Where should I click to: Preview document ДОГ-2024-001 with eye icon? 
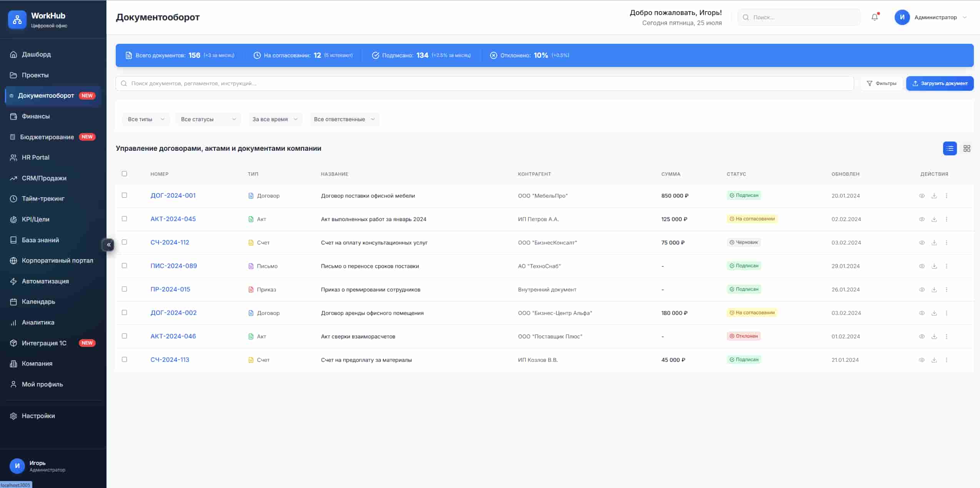(x=922, y=195)
